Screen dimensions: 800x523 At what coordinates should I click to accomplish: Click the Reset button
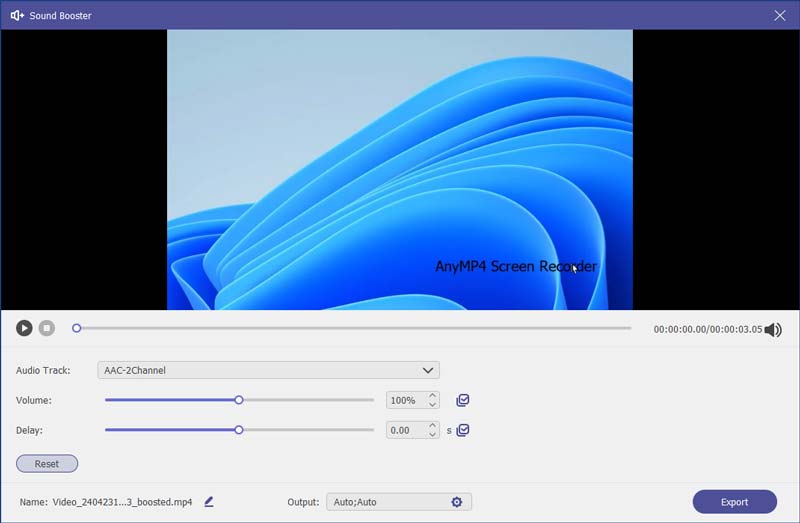(x=47, y=464)
